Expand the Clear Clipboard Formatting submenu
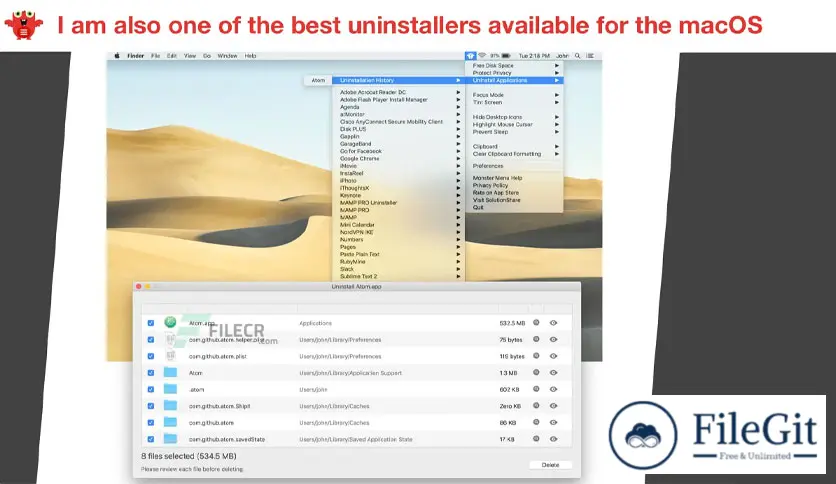The width and height of the screenshot is (836, 484). coord(515,154)
